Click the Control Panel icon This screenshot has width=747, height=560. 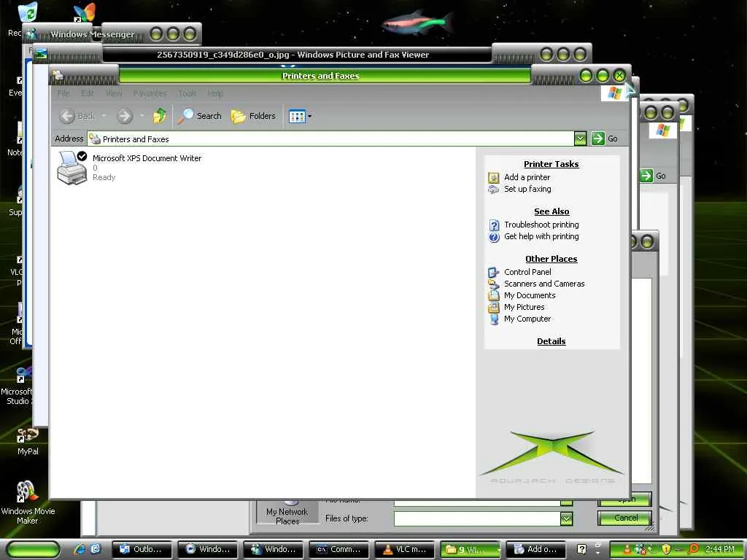pyautogui.click(x=494, y=273)
